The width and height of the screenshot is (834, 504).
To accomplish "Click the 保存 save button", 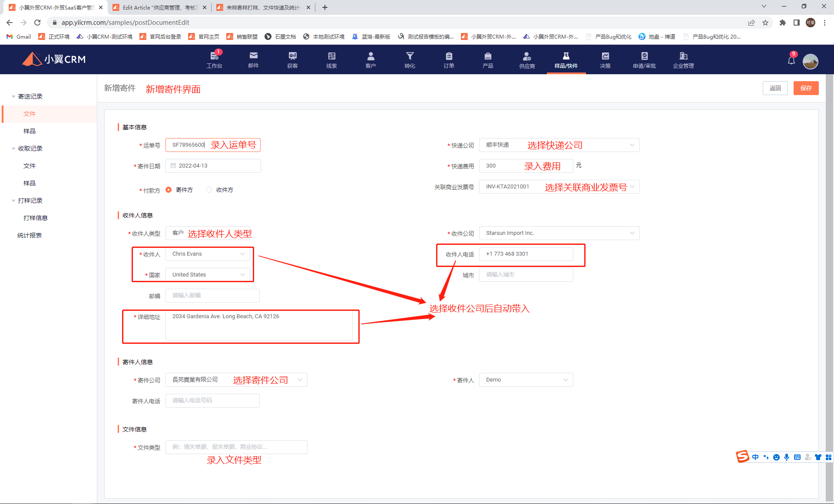I will (x=806, y=88).
